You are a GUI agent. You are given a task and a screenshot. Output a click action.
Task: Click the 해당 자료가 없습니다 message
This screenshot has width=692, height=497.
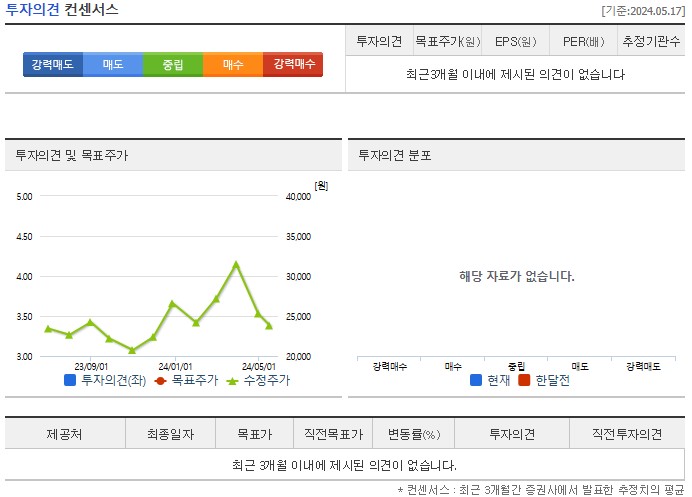coord(517,276)
